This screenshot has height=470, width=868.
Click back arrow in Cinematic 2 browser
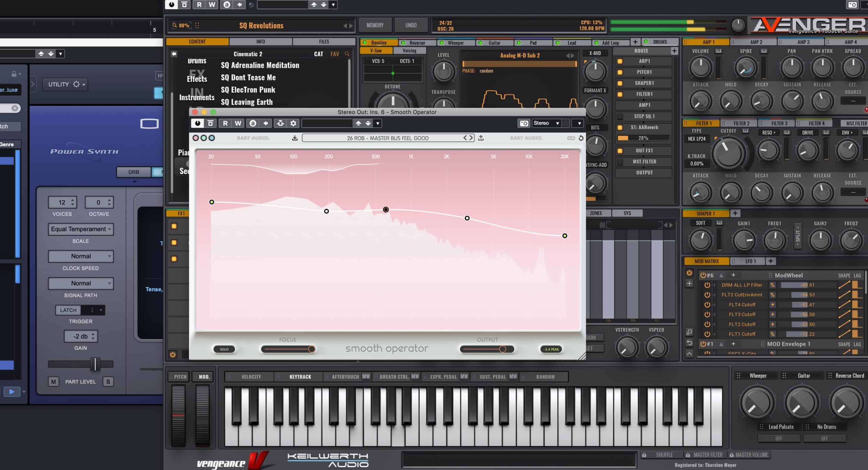click(x=174, y=54)
